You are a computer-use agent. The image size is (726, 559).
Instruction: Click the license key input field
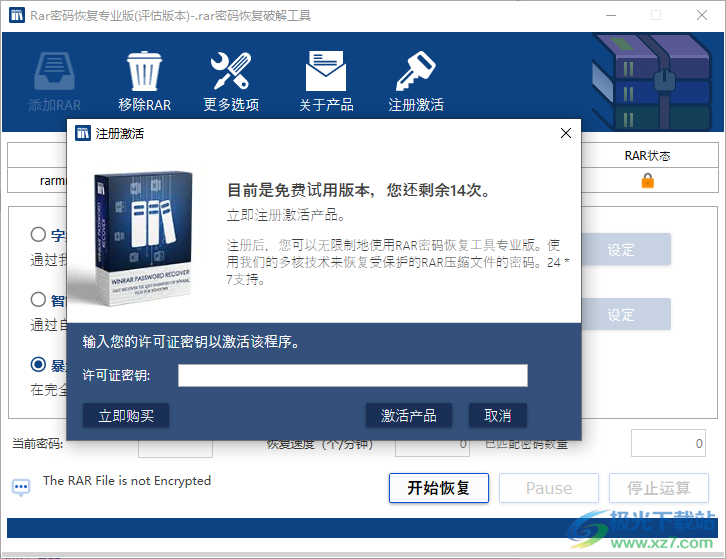(353, 375)
